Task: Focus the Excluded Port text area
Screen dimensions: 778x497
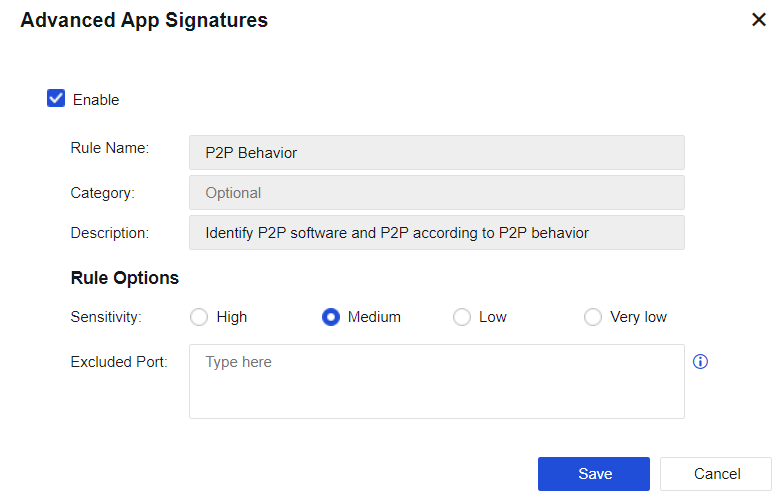Action: tap(436, 381)
